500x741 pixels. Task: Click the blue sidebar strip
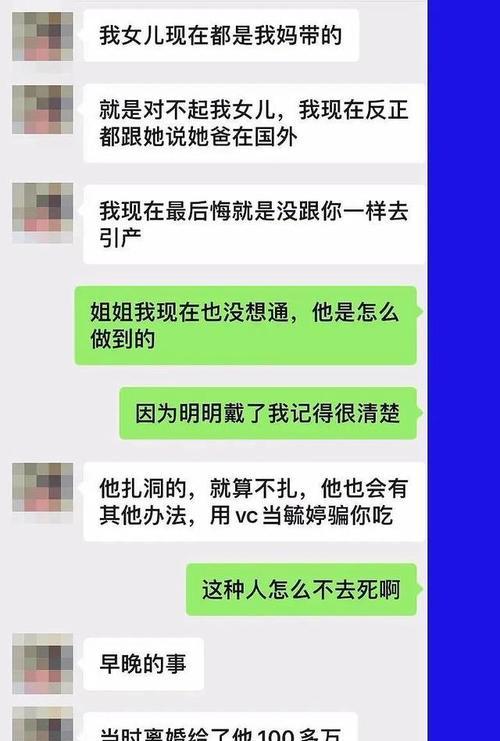click(464, 370)
